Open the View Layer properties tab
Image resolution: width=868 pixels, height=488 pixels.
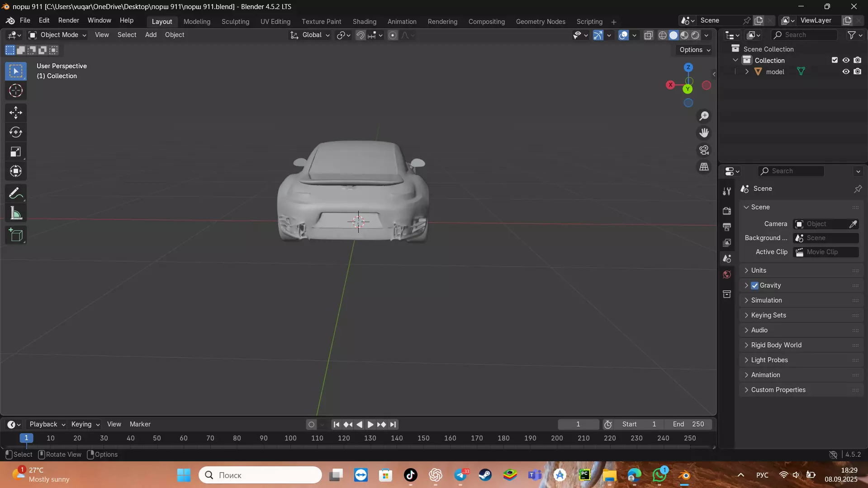click(727, 243)
